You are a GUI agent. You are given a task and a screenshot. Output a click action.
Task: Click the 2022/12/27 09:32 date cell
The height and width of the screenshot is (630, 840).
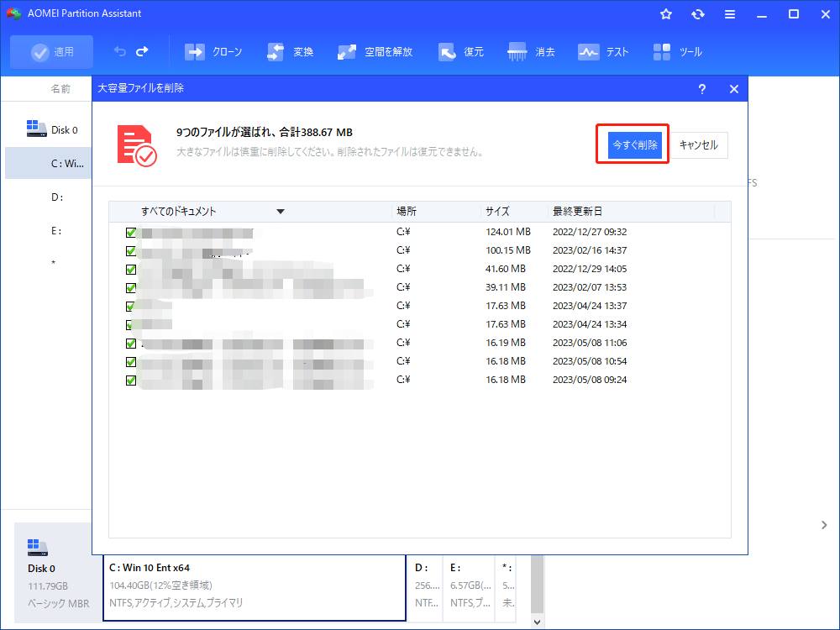tap(590, 232)
